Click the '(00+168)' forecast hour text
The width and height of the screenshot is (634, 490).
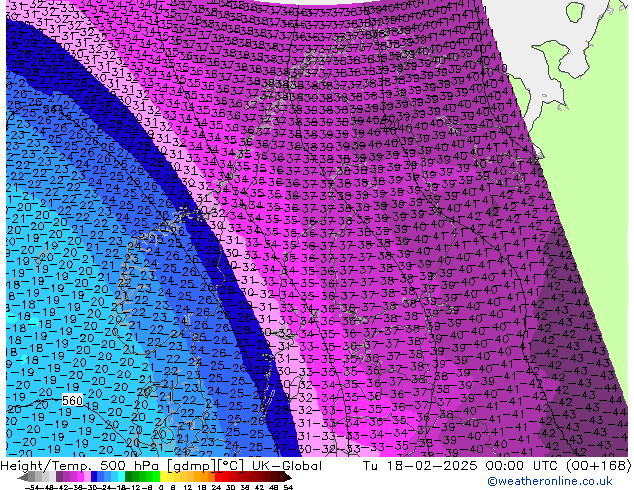coord(598,466)
